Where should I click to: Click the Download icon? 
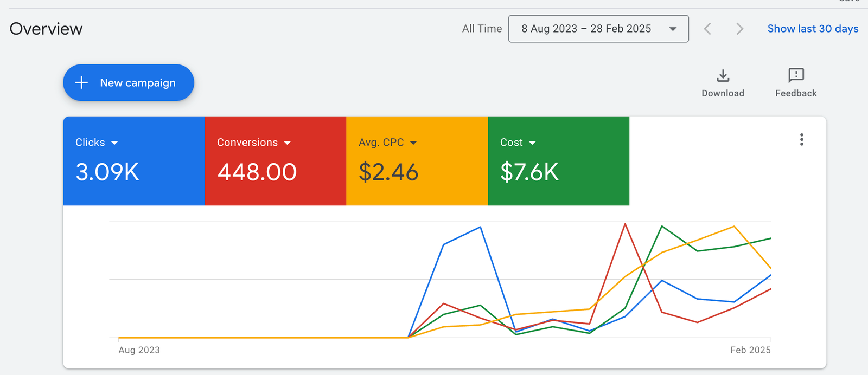coord(723,75)
